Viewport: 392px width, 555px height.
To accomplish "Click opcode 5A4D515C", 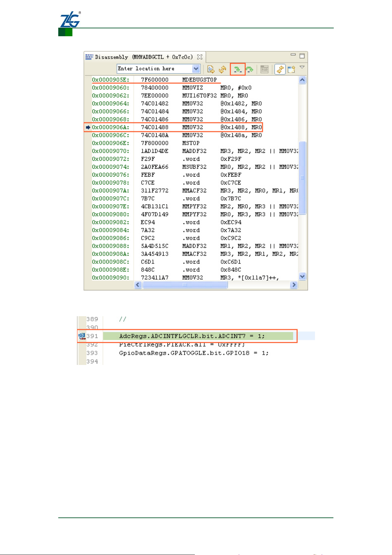I will [155, 246].
